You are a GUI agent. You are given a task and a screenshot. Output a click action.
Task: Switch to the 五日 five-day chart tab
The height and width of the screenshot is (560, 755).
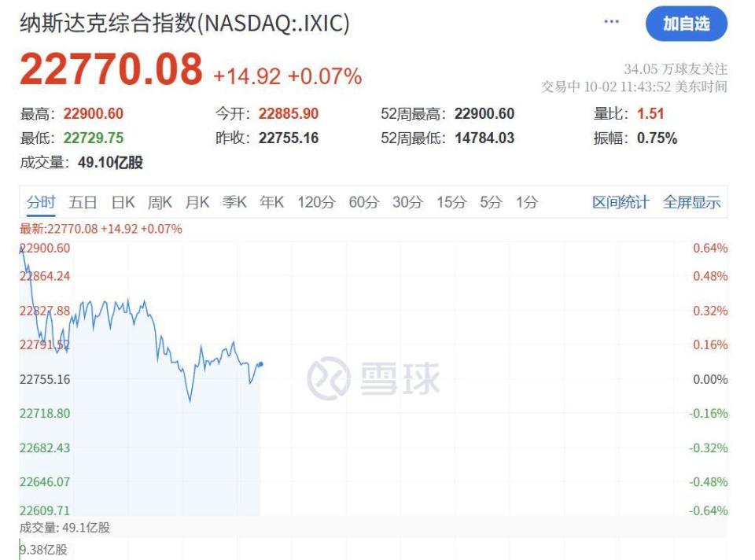pos(83,202)
